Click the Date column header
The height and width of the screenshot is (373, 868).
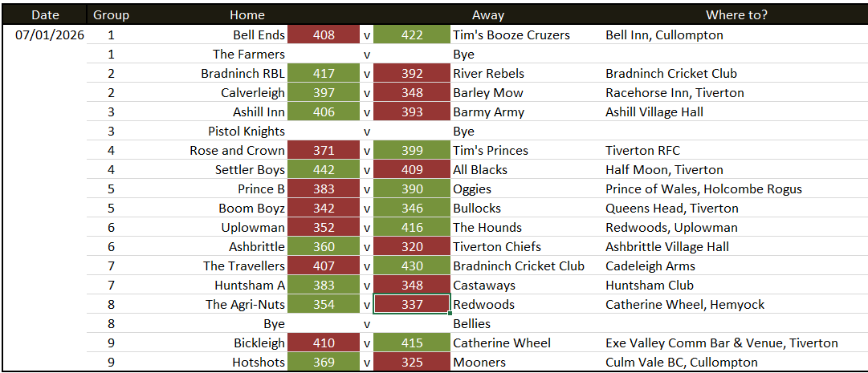(45, 15)
